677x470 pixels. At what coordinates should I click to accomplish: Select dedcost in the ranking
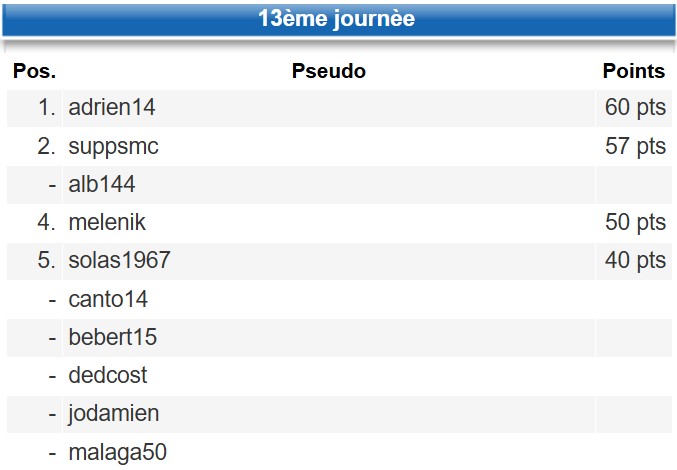tap(108, 375)
